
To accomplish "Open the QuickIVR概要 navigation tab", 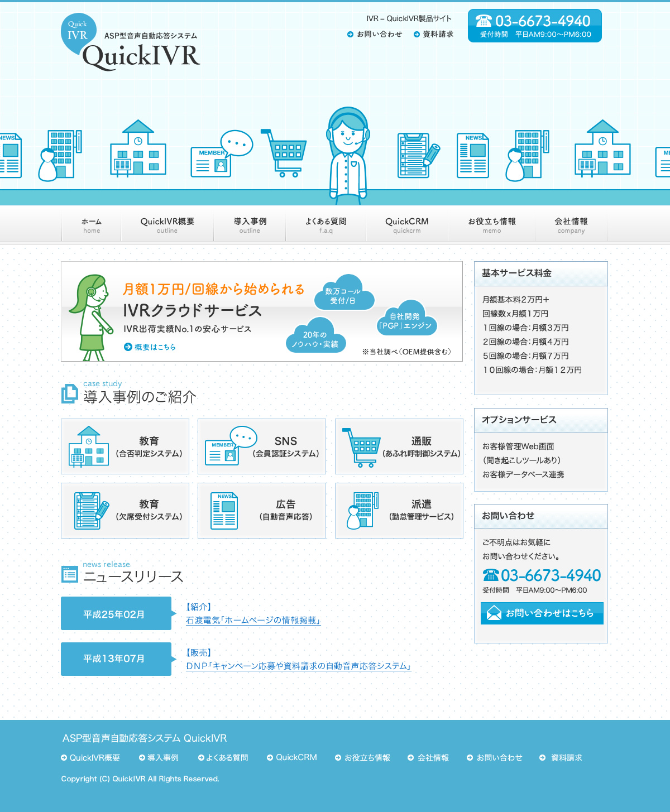I will click(x=167, y=225).
